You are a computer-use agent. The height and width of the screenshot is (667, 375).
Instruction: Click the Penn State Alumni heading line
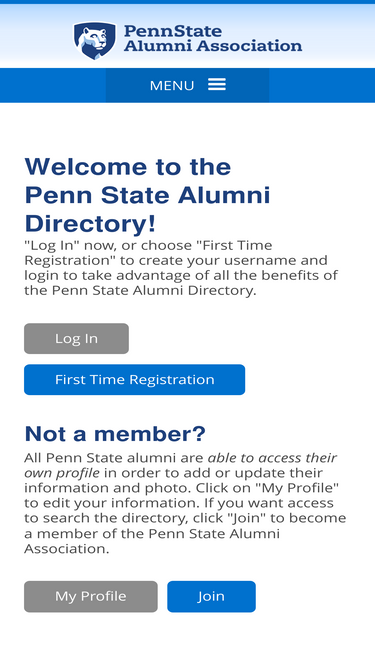148,195
